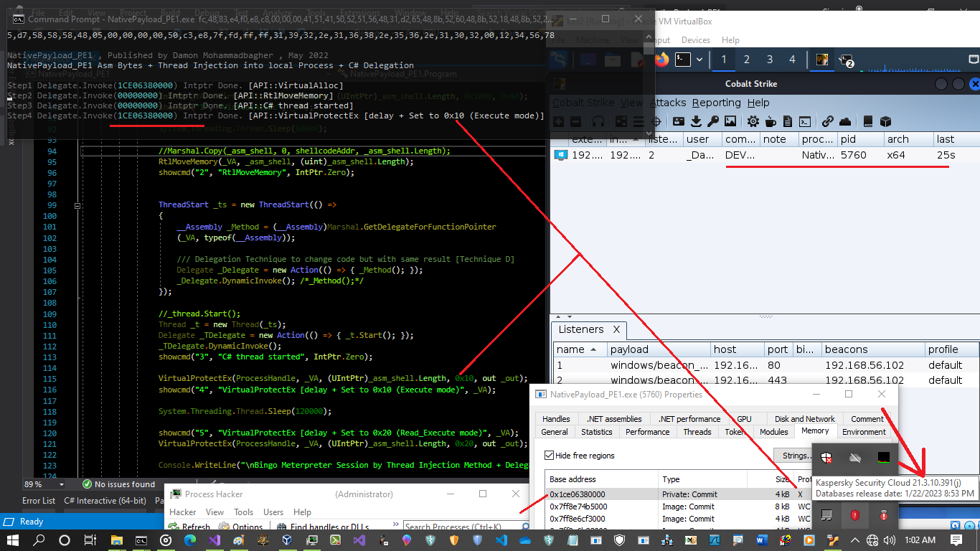
Task: Open the Windows Start menu
Action: (14, 540)
